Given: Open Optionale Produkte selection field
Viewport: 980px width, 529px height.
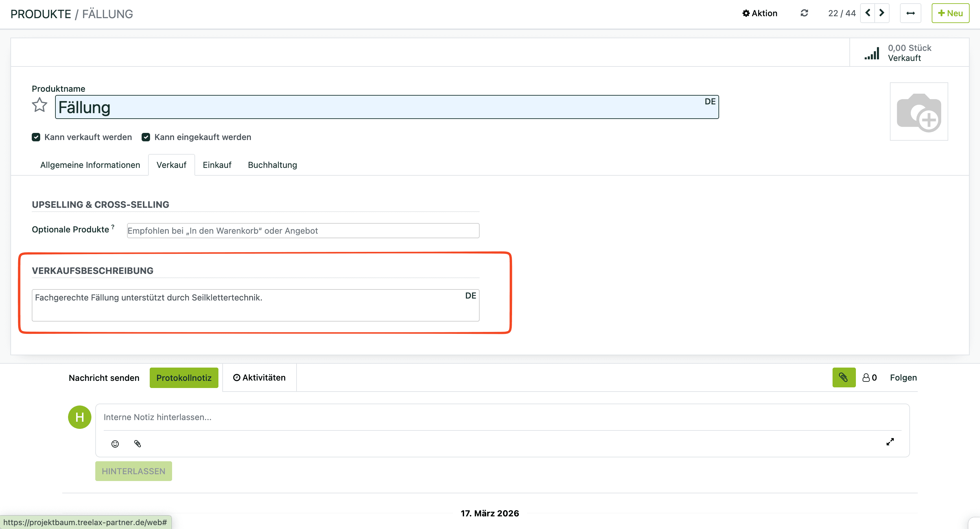Looking at the screenshot, I should tap(303, 231).
